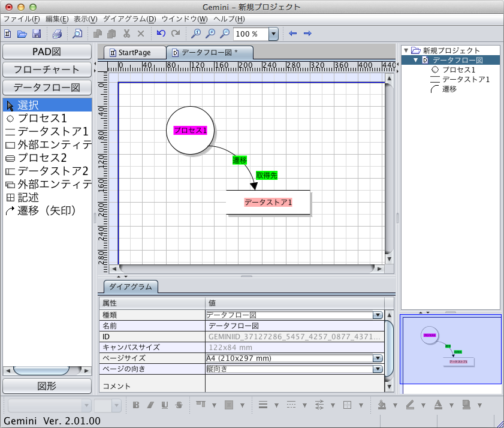The height and width of the screenshot is (428, 504).
Task: Click the データフロー図 palette button
Action: 47,88
